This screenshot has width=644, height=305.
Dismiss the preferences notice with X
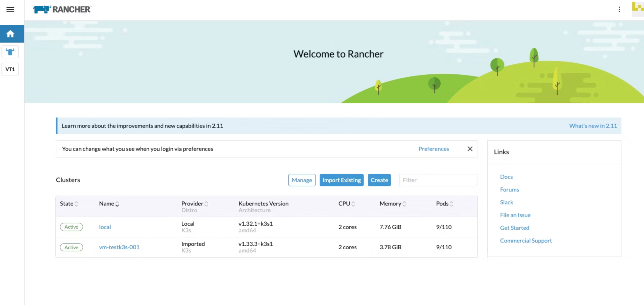(x=470, y=149)
